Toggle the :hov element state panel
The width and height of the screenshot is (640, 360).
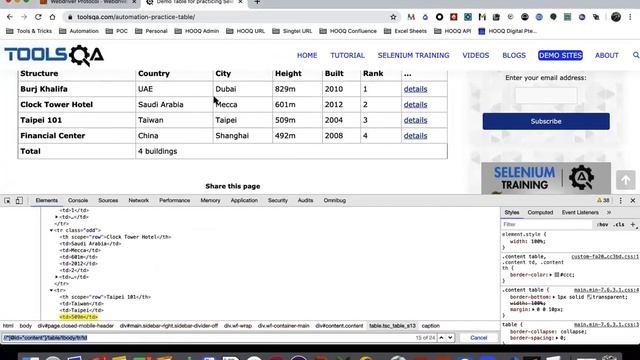tap(602, 224)
